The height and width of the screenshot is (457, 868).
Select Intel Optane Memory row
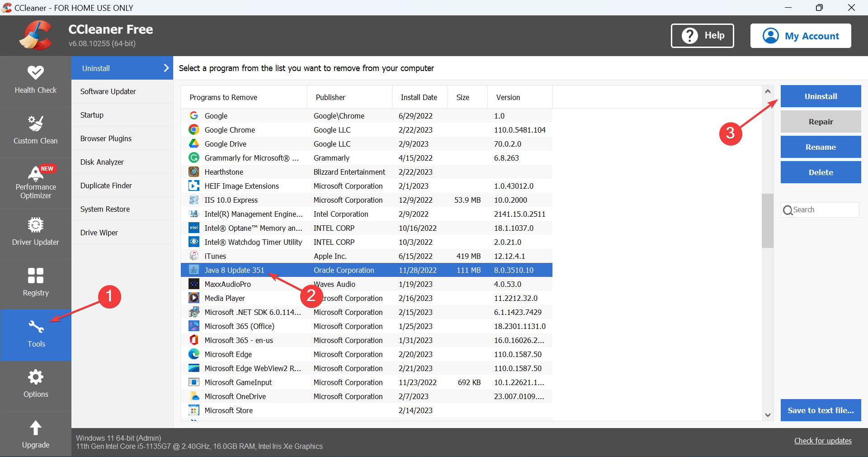366,228
